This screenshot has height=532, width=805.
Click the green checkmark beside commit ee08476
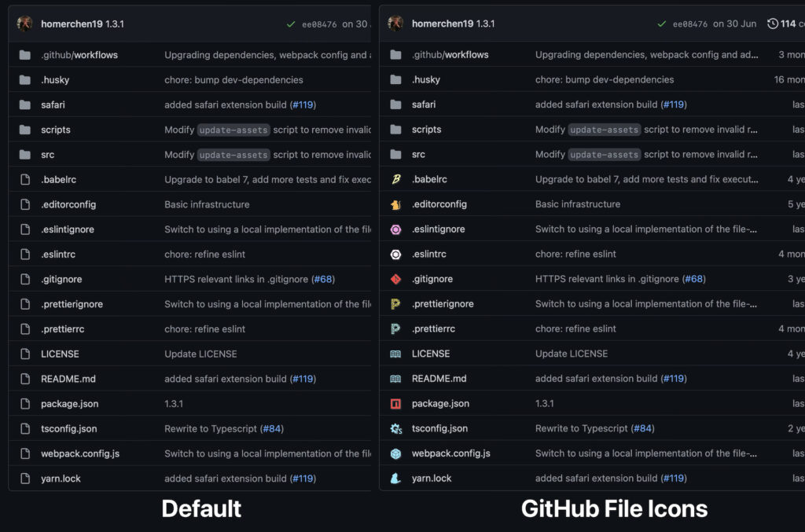point(661,23)
